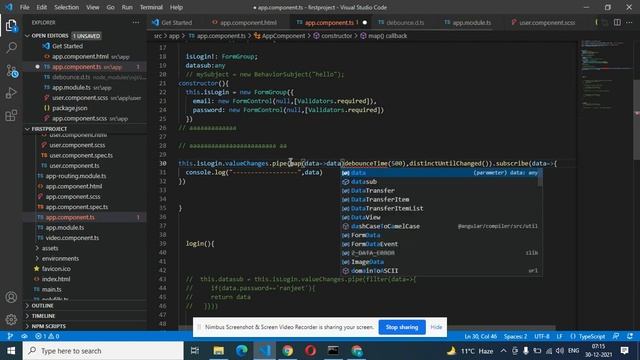Image resolution: width=640 pixels, height=360 pixels.
Task: Show hidden system tray icons
Action: (x=503, y=351)
